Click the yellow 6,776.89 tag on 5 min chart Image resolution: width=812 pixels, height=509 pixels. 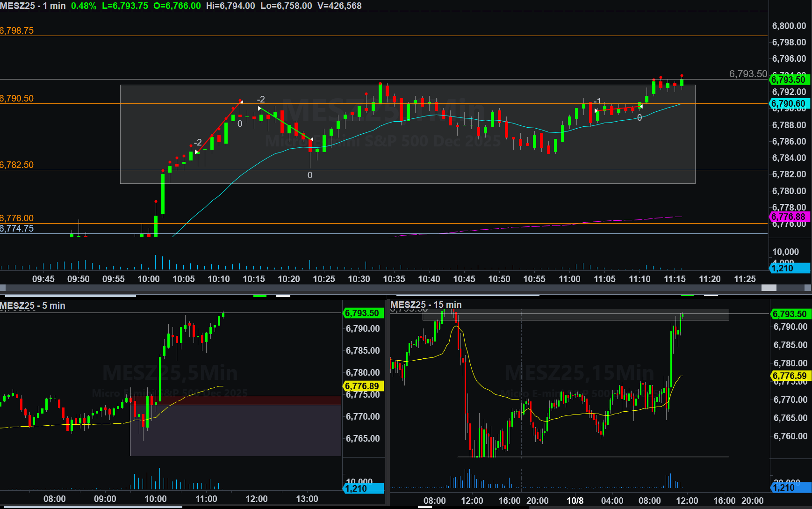(x=362, y=386)
